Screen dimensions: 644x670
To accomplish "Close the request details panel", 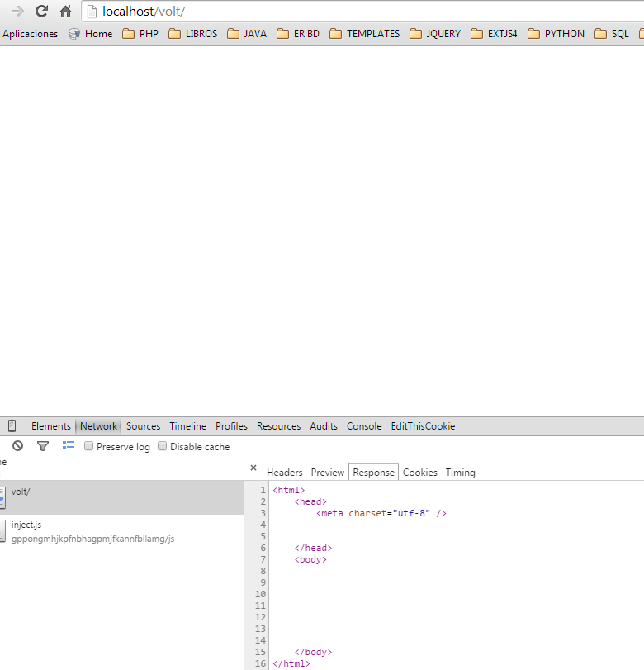I will tap(253, 468).
